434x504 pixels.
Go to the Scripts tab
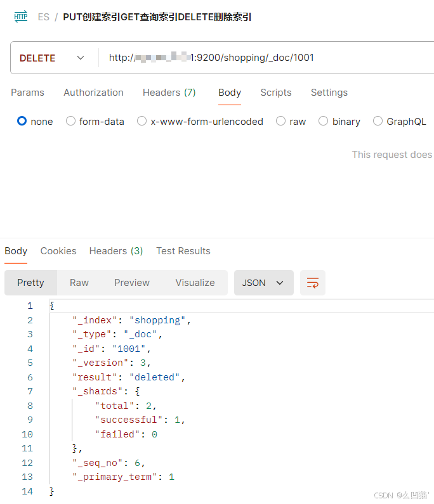[275, 93]
